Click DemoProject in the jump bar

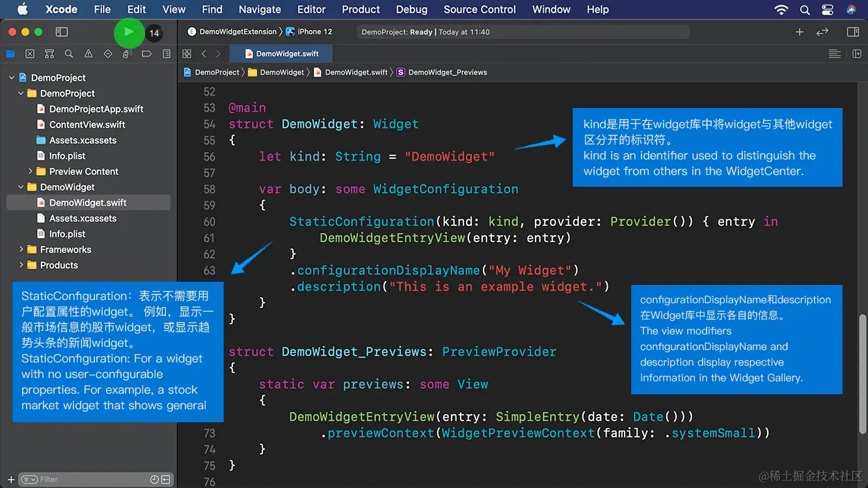tap(211, 72)
